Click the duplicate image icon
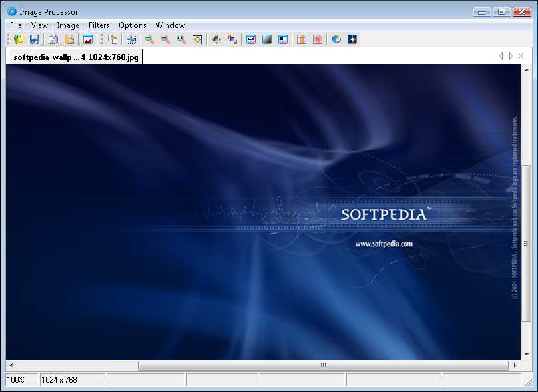538x392 pixels. point(113,39)
